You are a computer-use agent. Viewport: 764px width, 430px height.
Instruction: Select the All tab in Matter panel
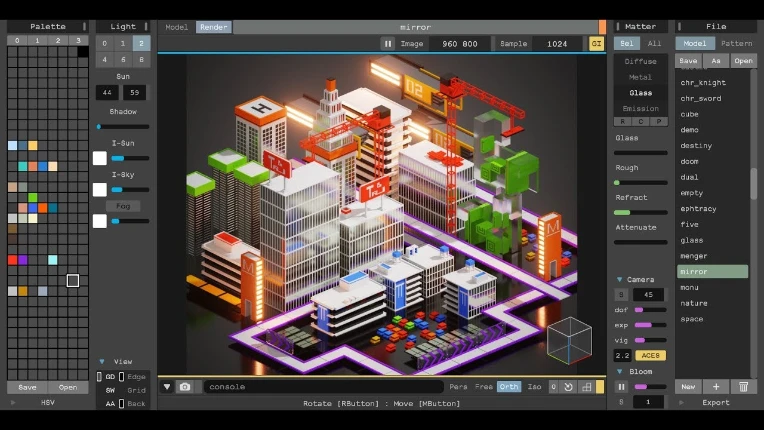654,43
